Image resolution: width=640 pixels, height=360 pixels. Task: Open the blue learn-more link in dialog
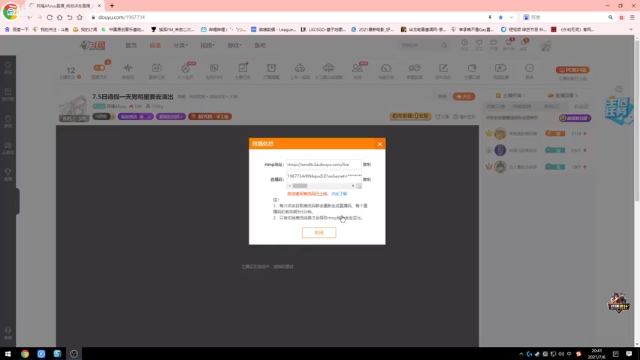point(339,194)
